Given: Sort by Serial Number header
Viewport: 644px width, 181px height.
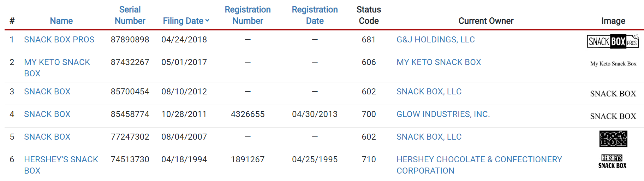Looking at the screenshot, I should pyautogui.click(x=130, y=15).
